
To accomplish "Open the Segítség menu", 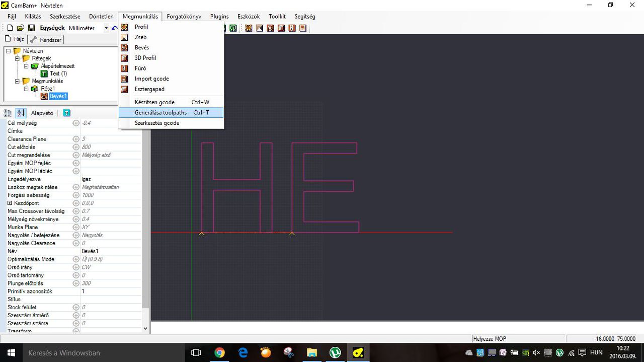I will tap(304, 17).
